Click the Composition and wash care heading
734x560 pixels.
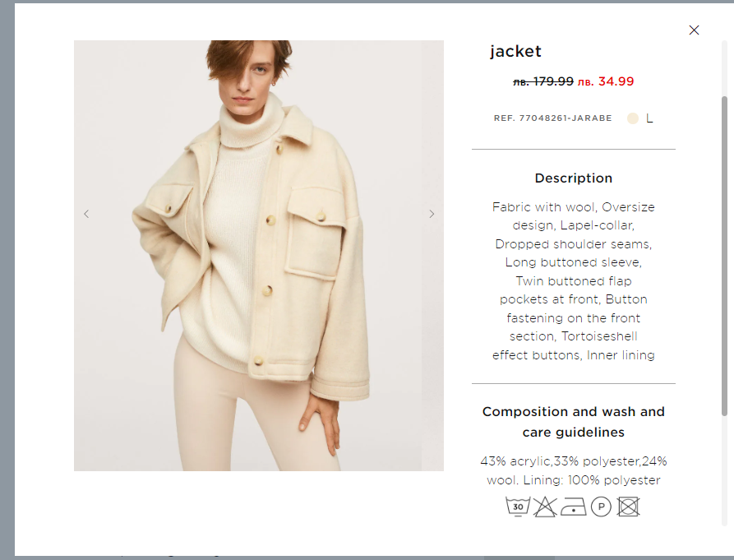(x=574, y=421)
